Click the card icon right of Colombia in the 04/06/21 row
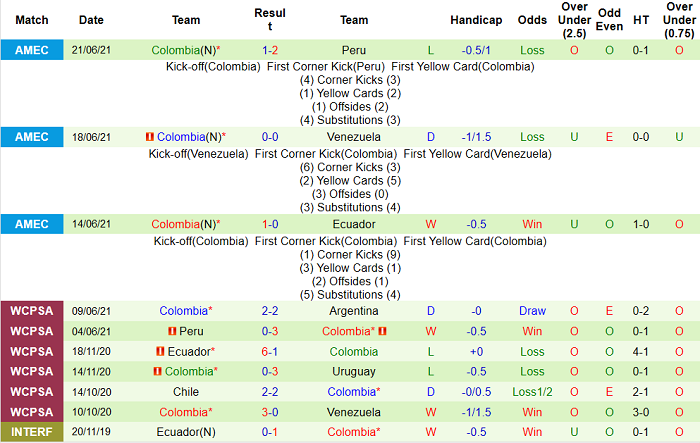This screenshot has width=700, height=443. [x=382, y=331]
